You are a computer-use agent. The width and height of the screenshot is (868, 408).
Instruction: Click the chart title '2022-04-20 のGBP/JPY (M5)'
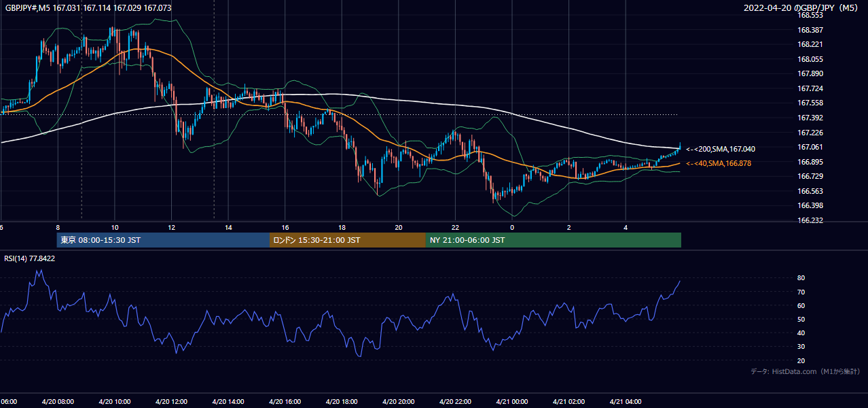coord(802,8)
